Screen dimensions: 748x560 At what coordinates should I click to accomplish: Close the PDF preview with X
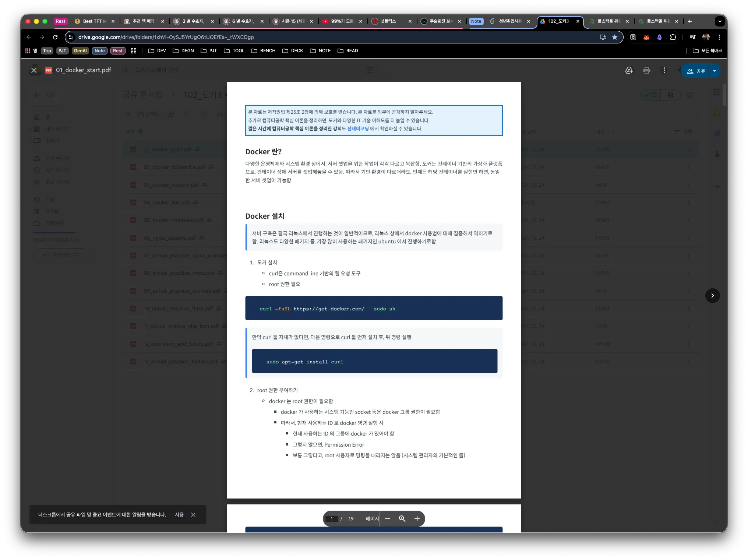[x=34, y=70]
